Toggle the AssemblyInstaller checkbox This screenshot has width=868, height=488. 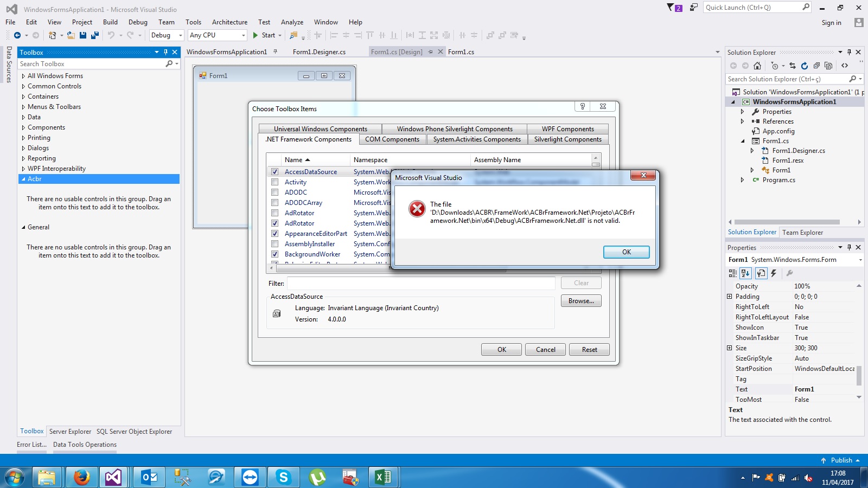tap(275, 244)
